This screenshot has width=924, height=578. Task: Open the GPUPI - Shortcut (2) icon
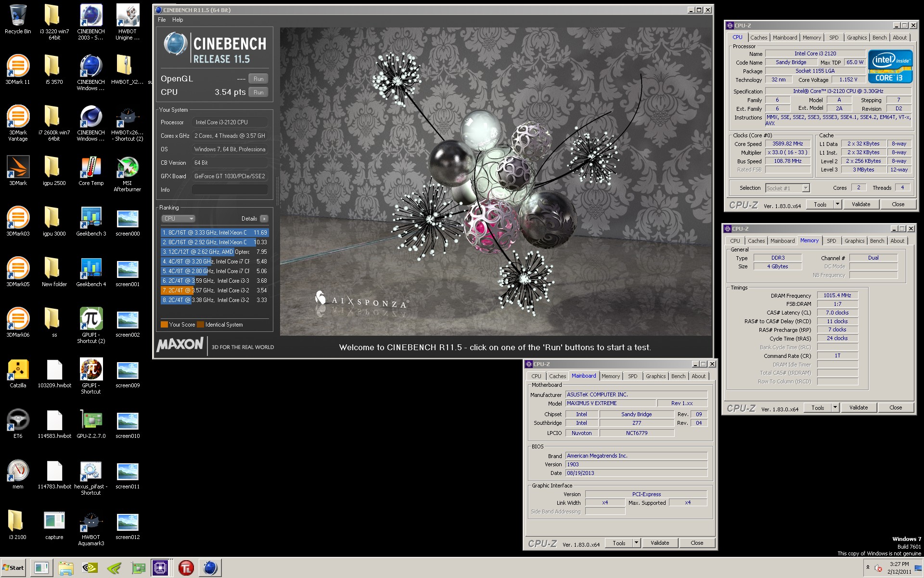[x=91, y=325]
